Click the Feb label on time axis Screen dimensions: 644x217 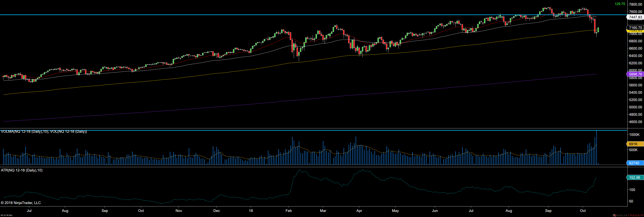pos(289,211)
